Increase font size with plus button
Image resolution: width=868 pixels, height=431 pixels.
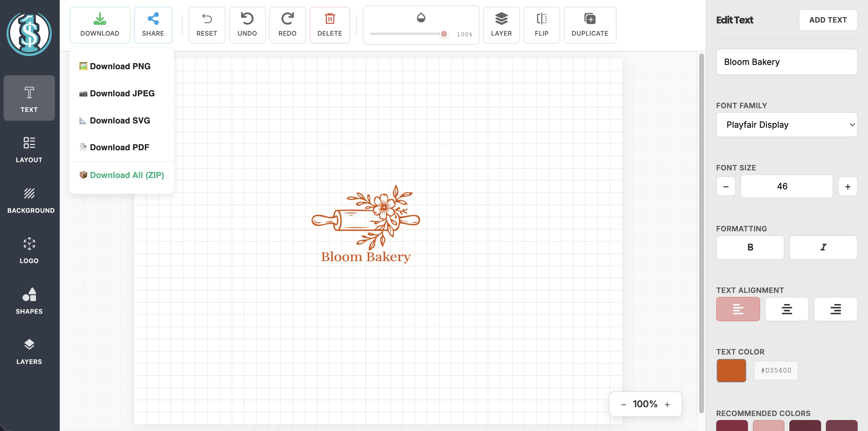[848, 186]
